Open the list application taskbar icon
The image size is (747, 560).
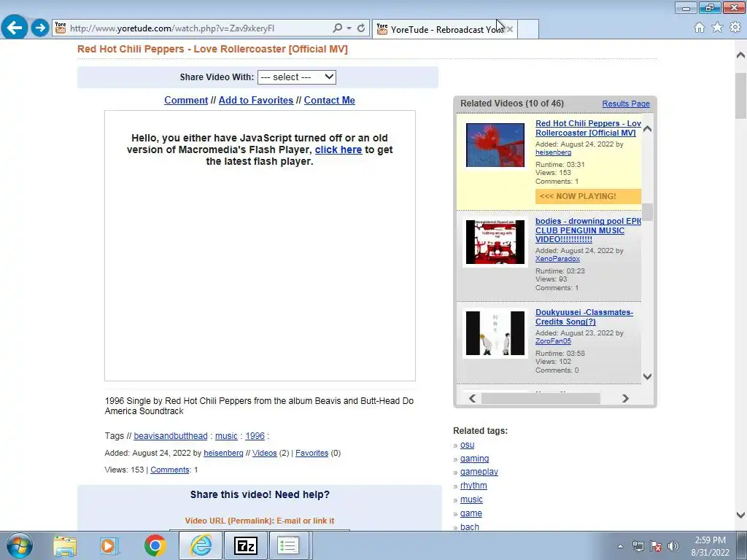(288, 545)
